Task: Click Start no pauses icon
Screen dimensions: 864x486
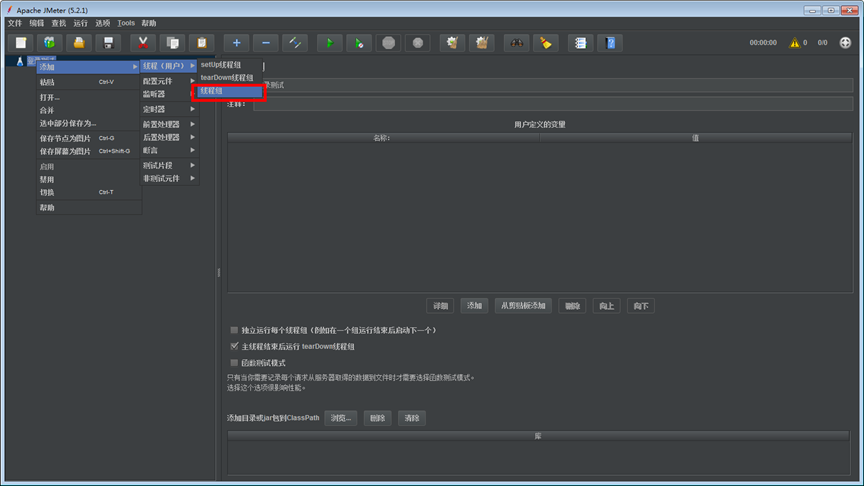Action: pos(359,43)
